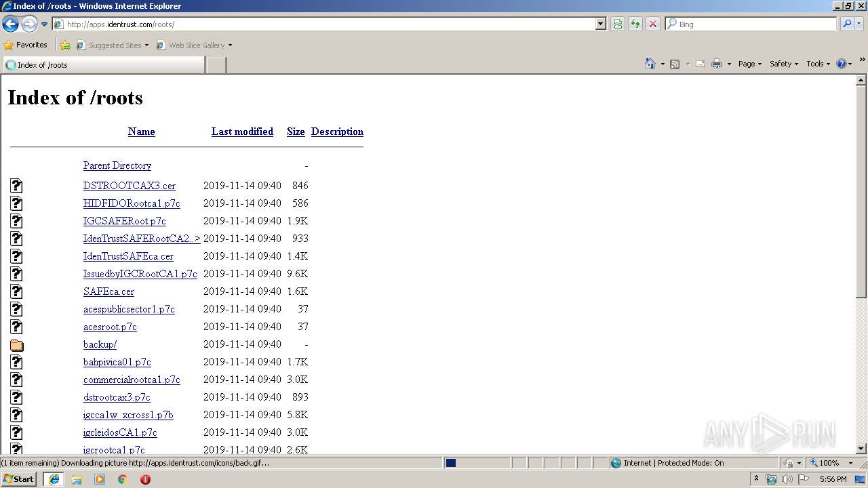The width and height of the screenshot is (868, 488).
Task: Click the security lock status dropdown
Action: point(792,463)
